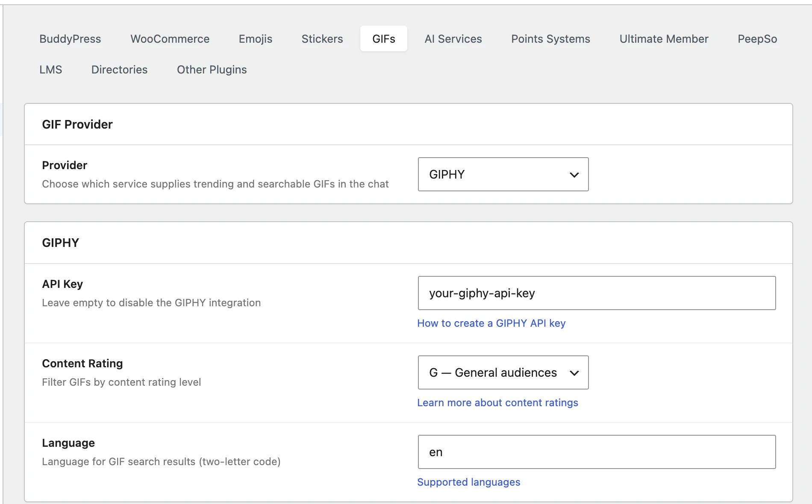Viewport: 812px width, 504px height.
Task: Switch to Points Systems tab
Action: (x=551, y=39)
